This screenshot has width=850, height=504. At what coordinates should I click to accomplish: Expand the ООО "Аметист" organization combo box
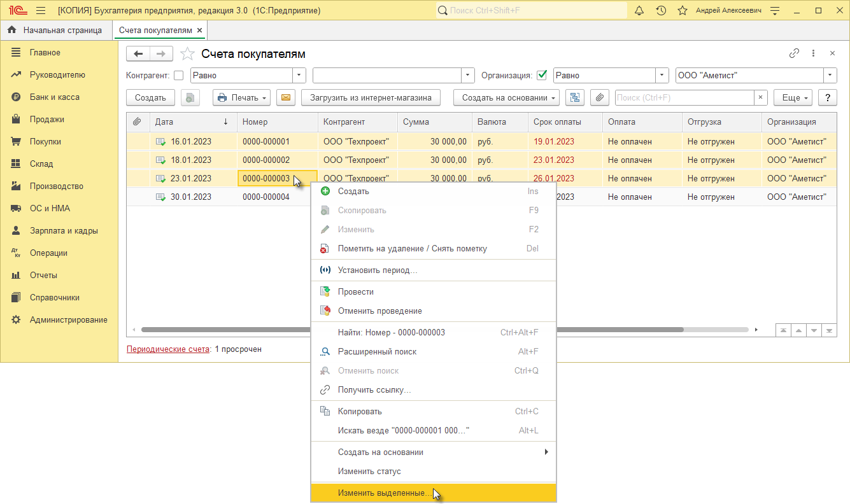830,75
